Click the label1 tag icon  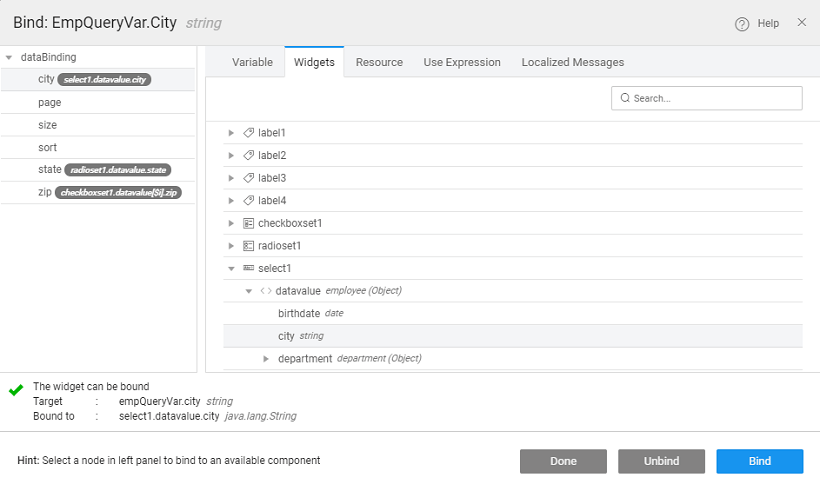(248, 133)
